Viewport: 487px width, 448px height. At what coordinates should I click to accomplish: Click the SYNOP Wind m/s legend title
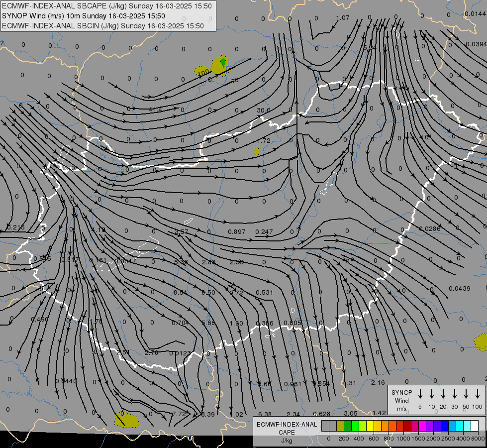tap(401, 400)
